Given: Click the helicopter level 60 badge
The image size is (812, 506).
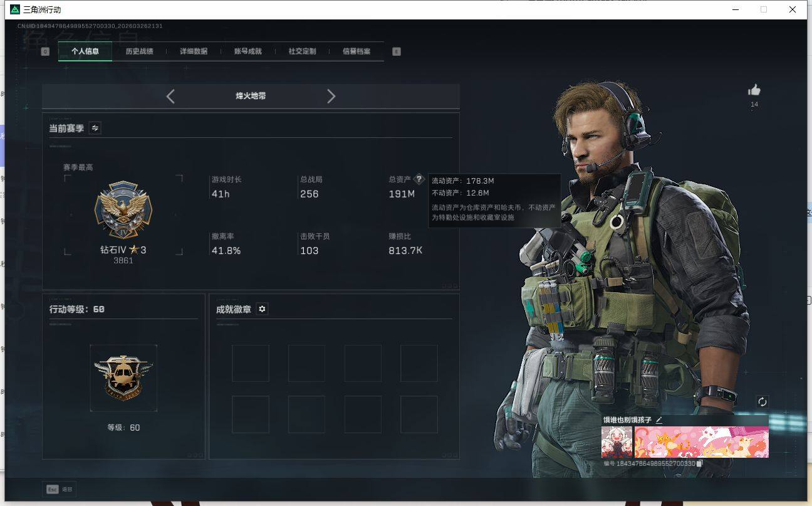Looking at the screenshot, I should pos(123,377).
